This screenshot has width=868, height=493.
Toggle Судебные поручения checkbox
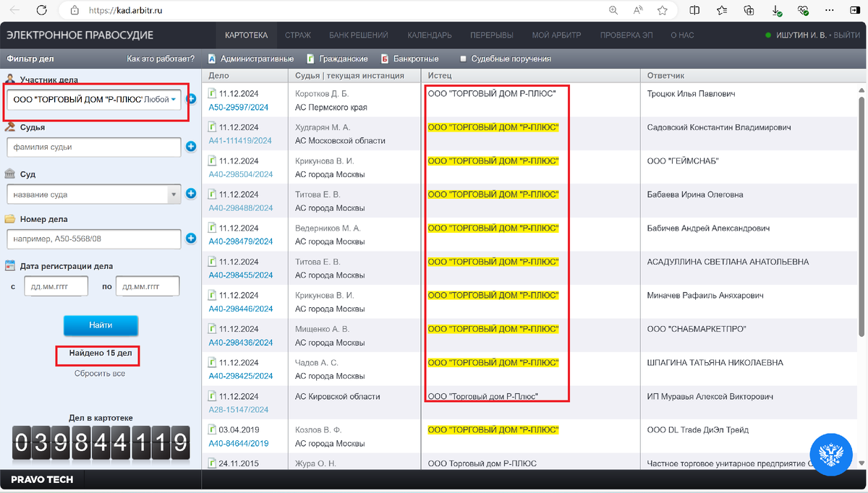click(464, 59)
